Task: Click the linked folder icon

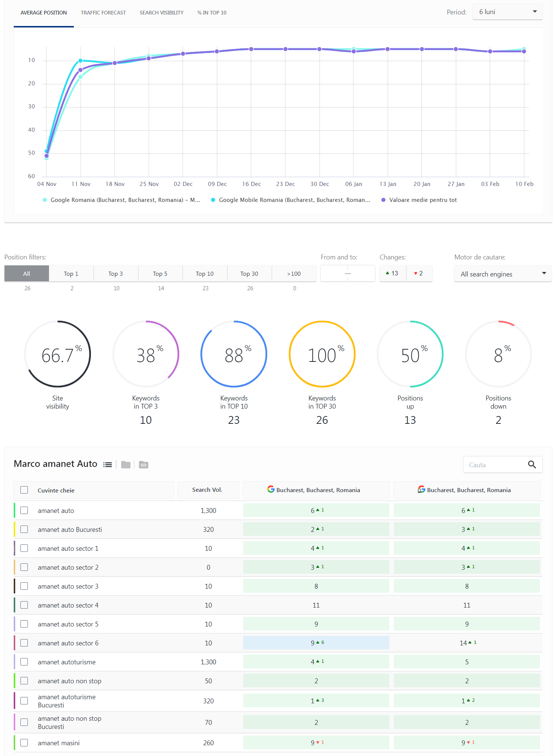Action: coord(144,465)
